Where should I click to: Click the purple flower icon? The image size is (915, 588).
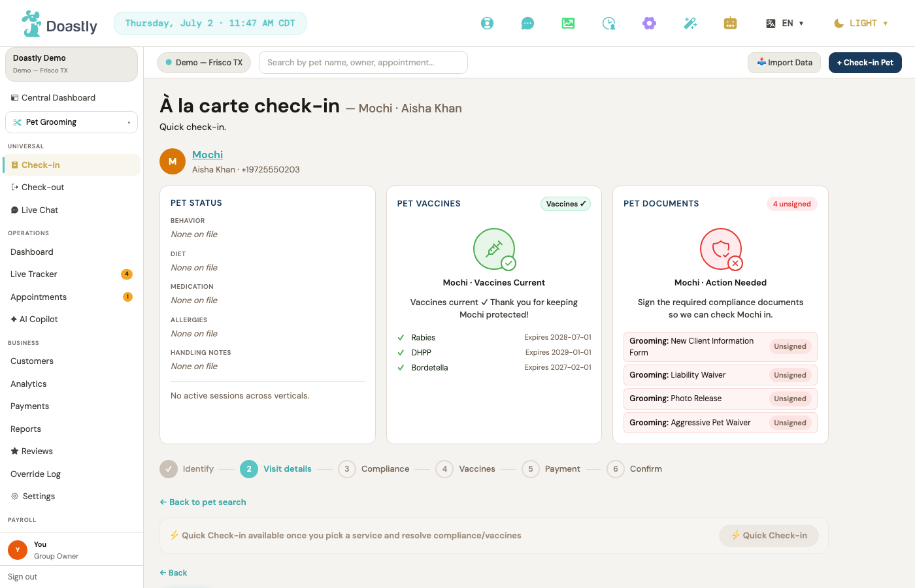[649, 24]
